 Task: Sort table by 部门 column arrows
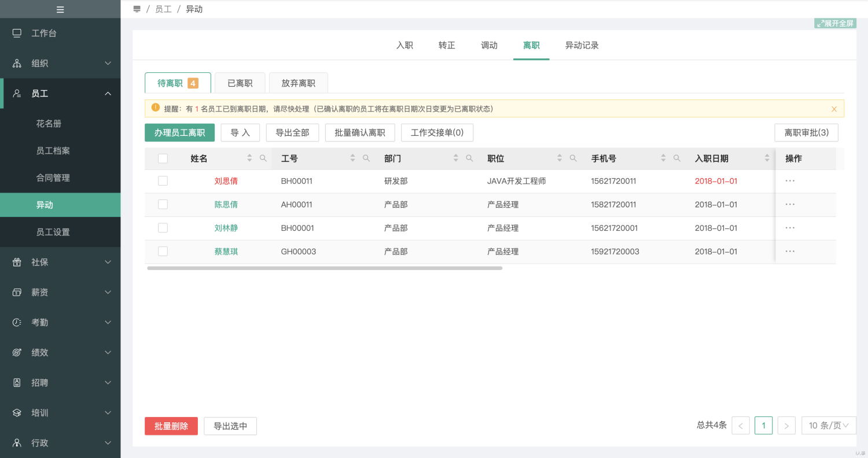[x=456, y=158]
